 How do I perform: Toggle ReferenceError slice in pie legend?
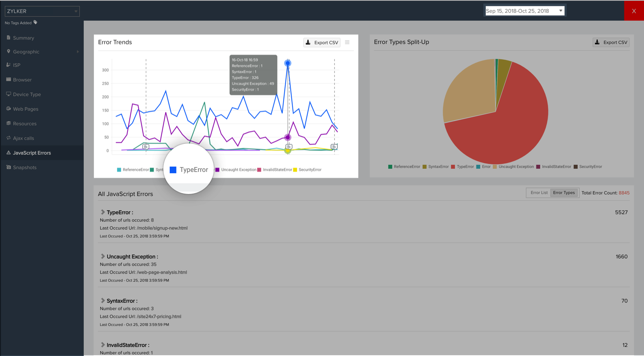point(404,167)
